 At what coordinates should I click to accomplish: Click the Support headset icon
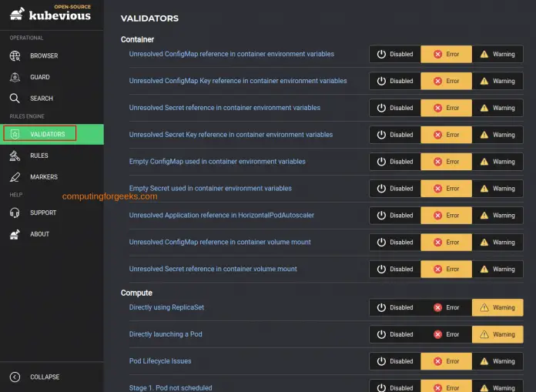click(x=15, y=213)
